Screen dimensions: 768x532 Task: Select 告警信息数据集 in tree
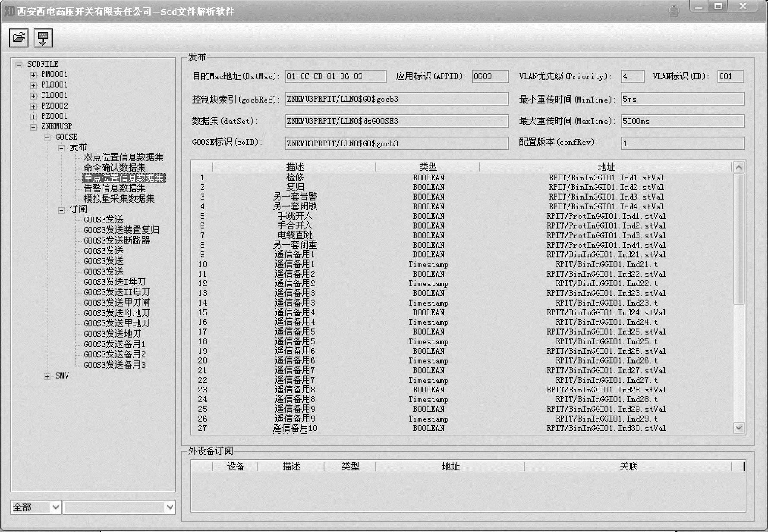pos(114,188)
